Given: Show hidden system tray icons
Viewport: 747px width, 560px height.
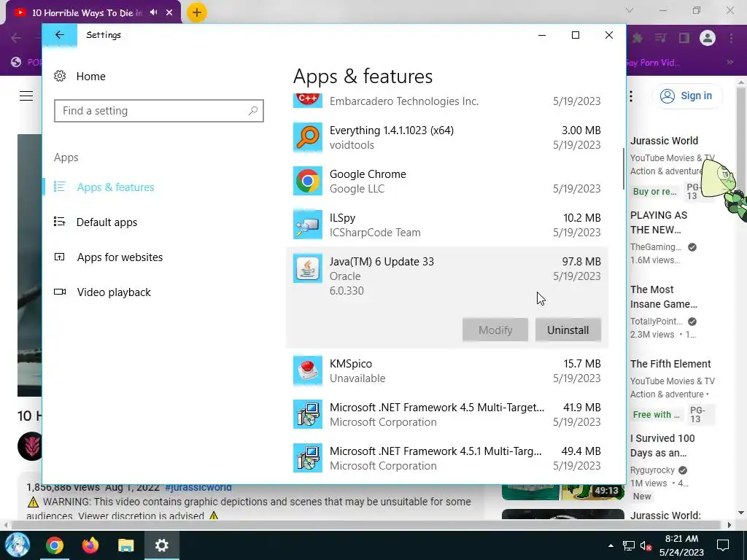Looking at the screenshot, I should click(611, 545).
